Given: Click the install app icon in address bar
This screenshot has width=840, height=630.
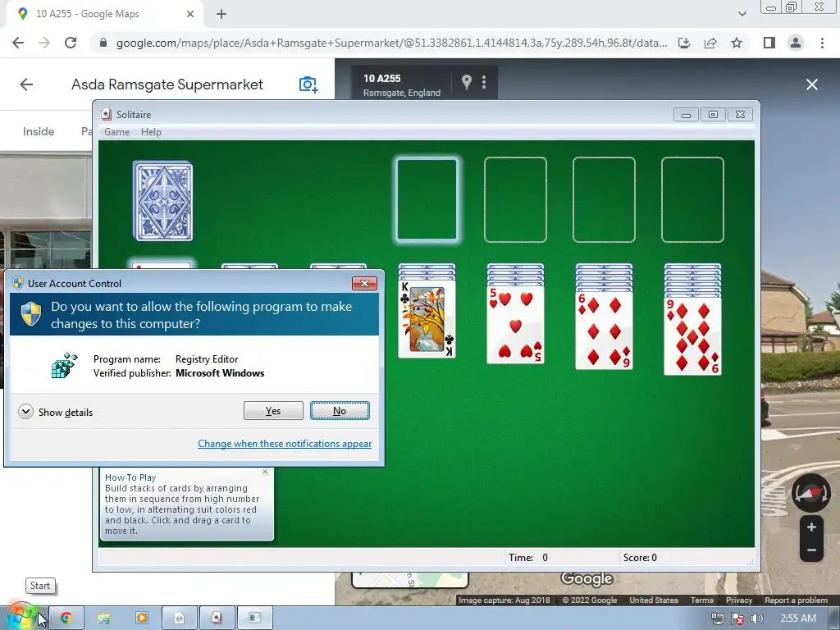Looking at the screenshot, I should click(x=684, y=43).
